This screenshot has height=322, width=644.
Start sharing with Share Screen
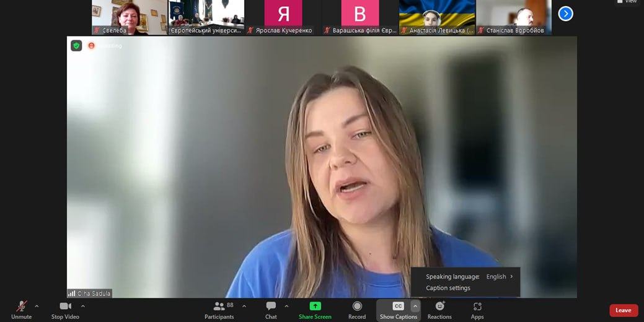click(x=315, y=310)
